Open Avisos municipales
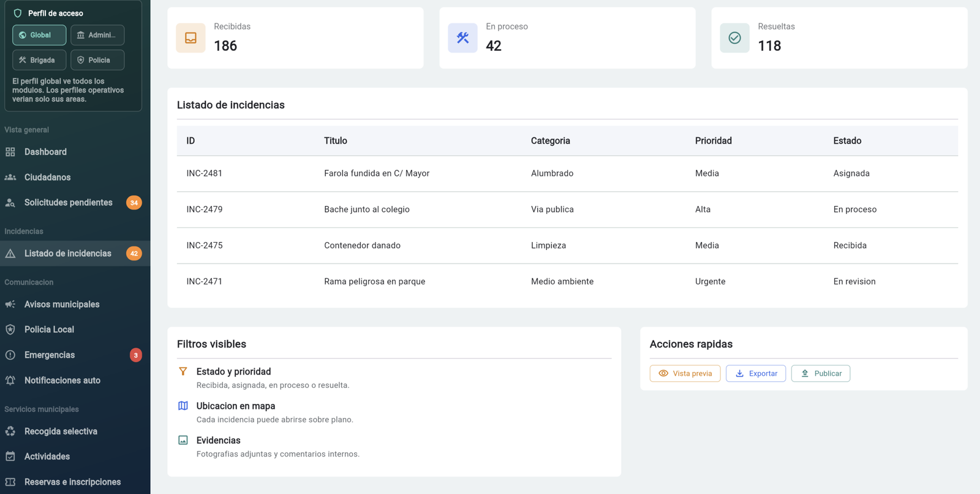 (75, 304)
